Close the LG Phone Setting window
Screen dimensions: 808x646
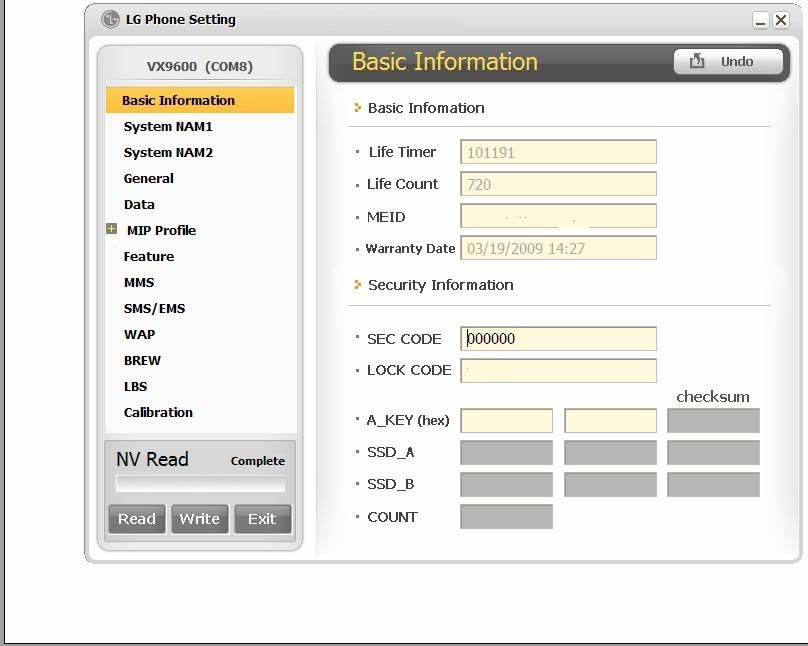[781, 20]
